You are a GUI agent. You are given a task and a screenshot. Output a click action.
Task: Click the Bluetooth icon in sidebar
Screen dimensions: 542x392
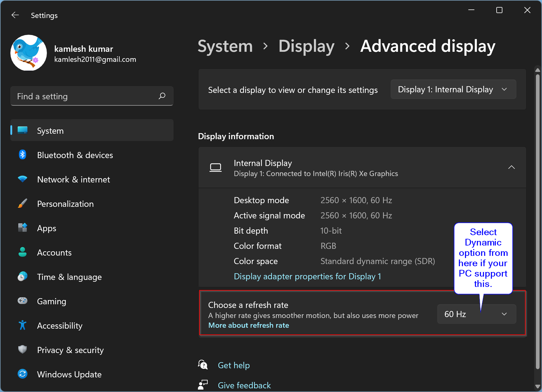[x=23, y=155]
